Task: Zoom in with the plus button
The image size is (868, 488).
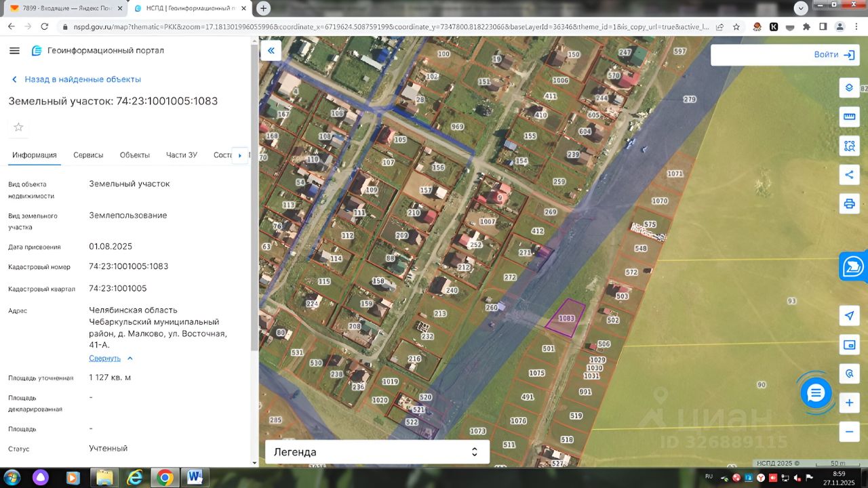Action: point(849,403)
